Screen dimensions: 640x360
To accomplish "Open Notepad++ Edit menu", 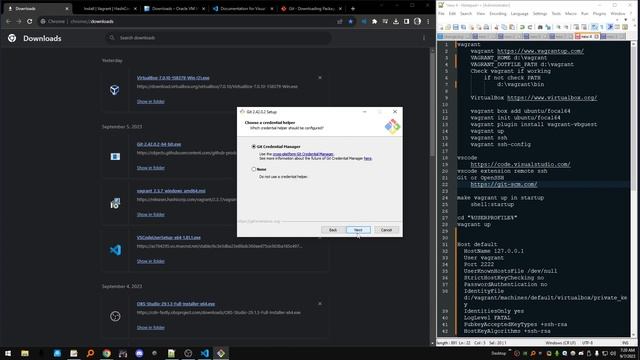I will click(x=452, y=13).
